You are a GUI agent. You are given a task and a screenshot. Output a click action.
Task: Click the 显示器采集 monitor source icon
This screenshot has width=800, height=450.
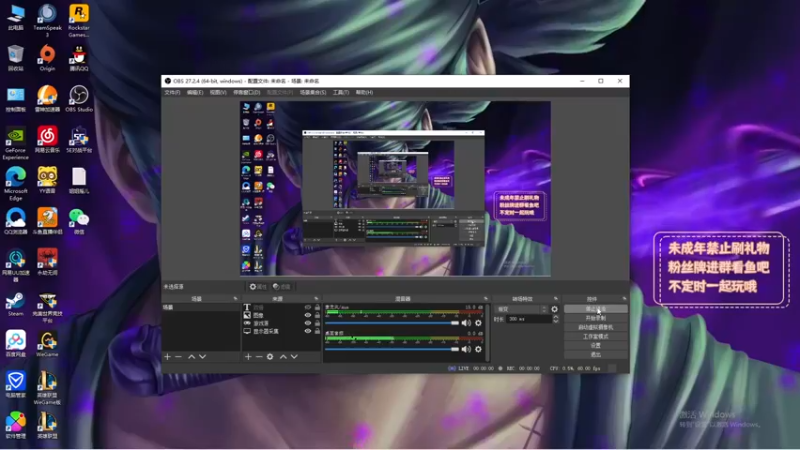[x=247, y=331]
